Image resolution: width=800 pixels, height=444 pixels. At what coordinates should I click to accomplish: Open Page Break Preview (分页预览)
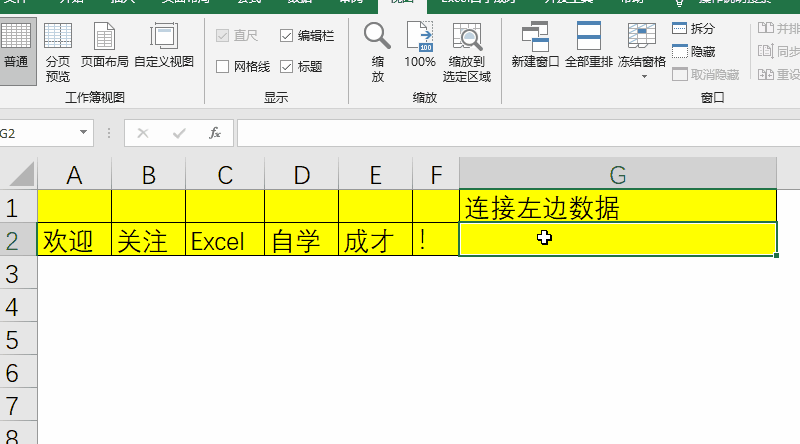(x=58, y=52)
